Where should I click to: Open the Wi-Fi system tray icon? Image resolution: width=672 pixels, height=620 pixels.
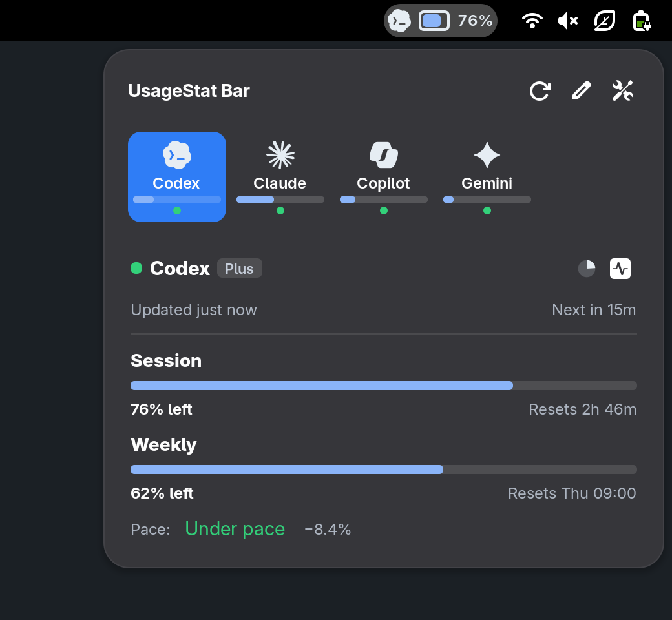532,21
